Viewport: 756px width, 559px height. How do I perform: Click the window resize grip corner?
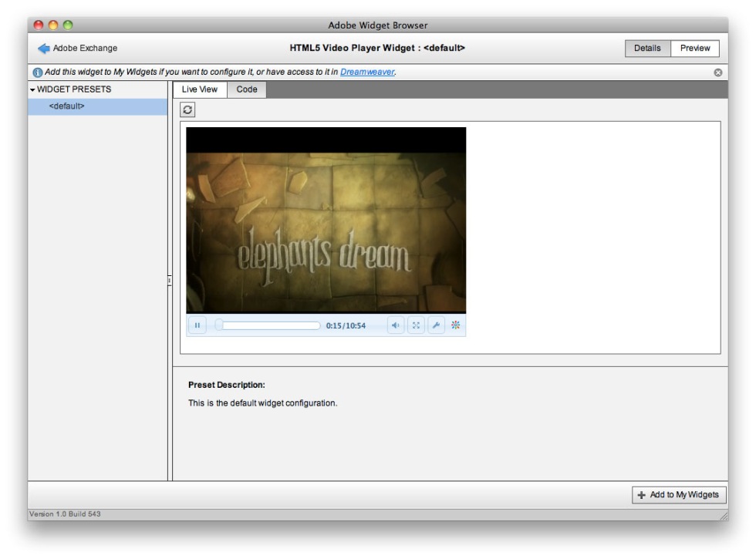pos(724,516)
